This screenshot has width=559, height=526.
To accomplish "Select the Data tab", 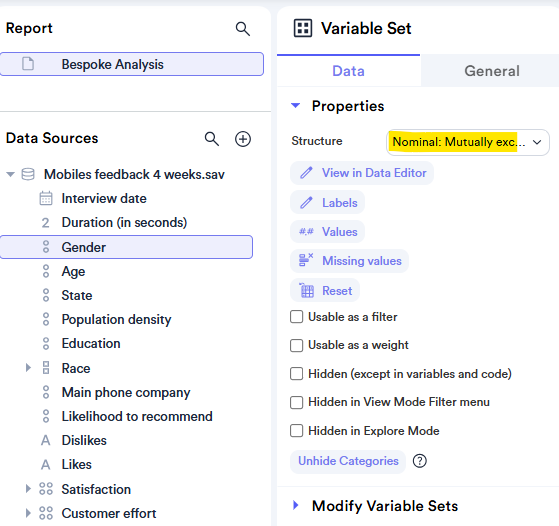I will 348,71.
